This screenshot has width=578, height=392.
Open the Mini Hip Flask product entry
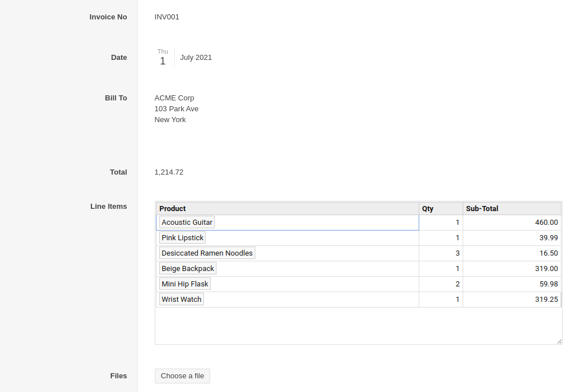tap(184, 284)
